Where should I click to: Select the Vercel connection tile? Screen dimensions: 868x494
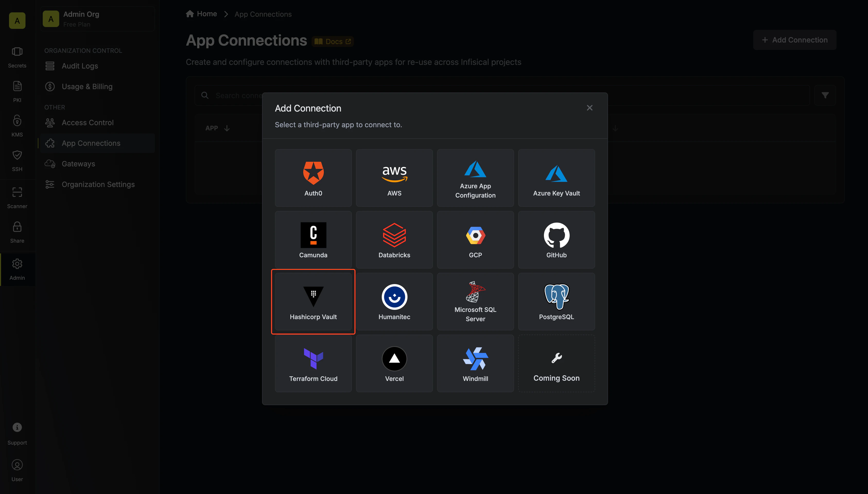[394, 363]
